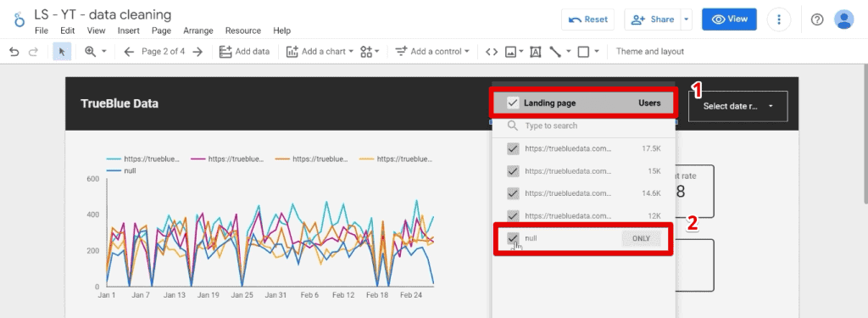Expand the Add a chart dropdown
The height and width of the screenshot is (318, 868).
[320, 52]
